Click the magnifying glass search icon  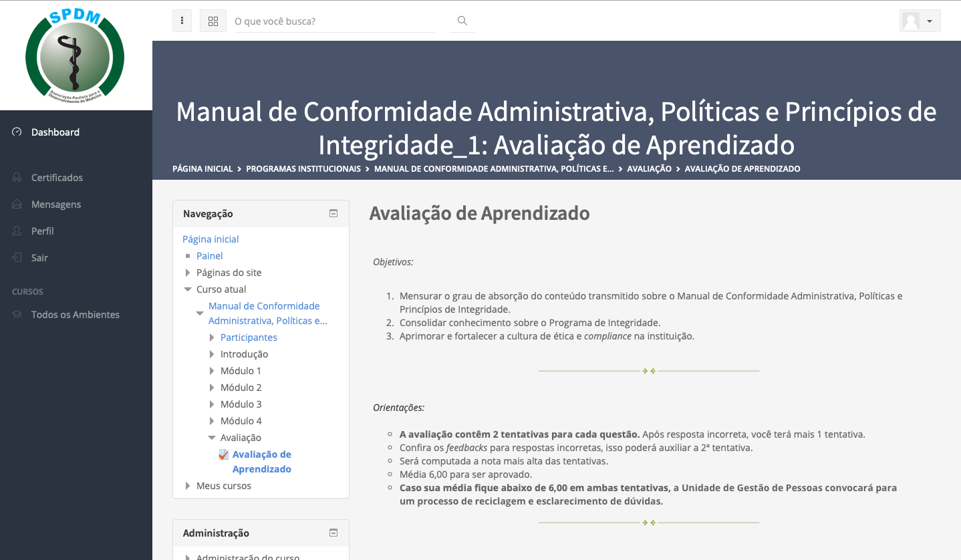point(462,21)
